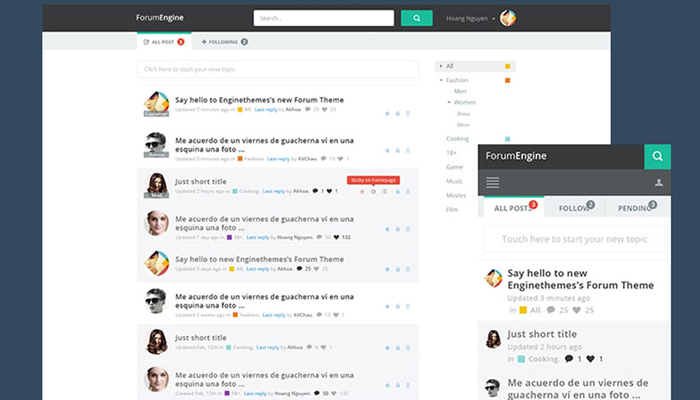Tap the search icon in mobile ForumEngine header

point(657,156)
